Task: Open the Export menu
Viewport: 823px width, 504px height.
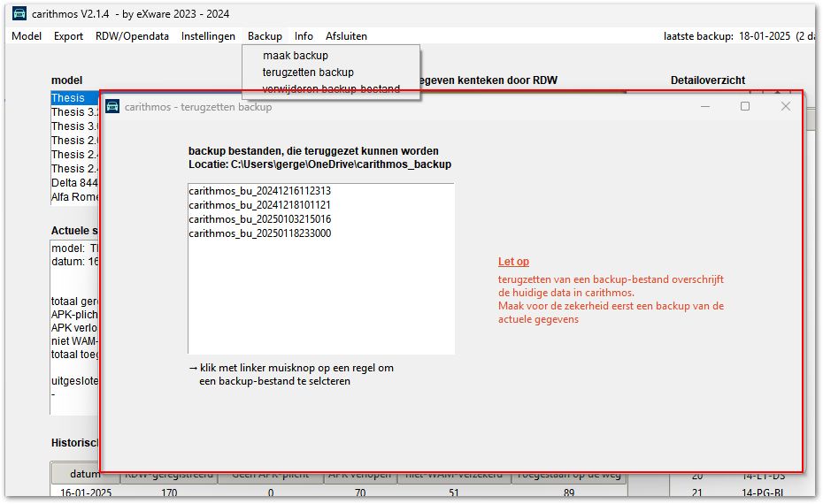Action: (x=68, y=36)
